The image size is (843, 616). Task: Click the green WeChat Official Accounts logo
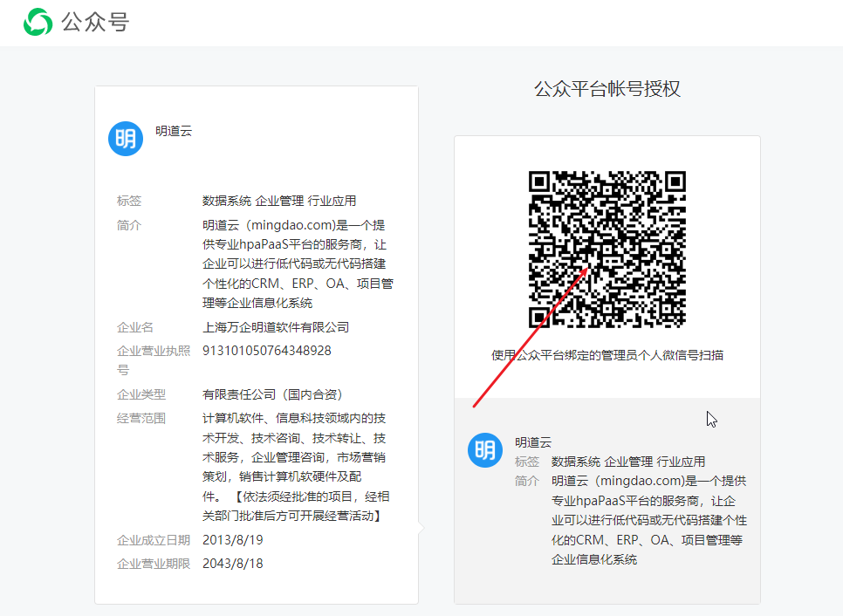tap(38, 22)
